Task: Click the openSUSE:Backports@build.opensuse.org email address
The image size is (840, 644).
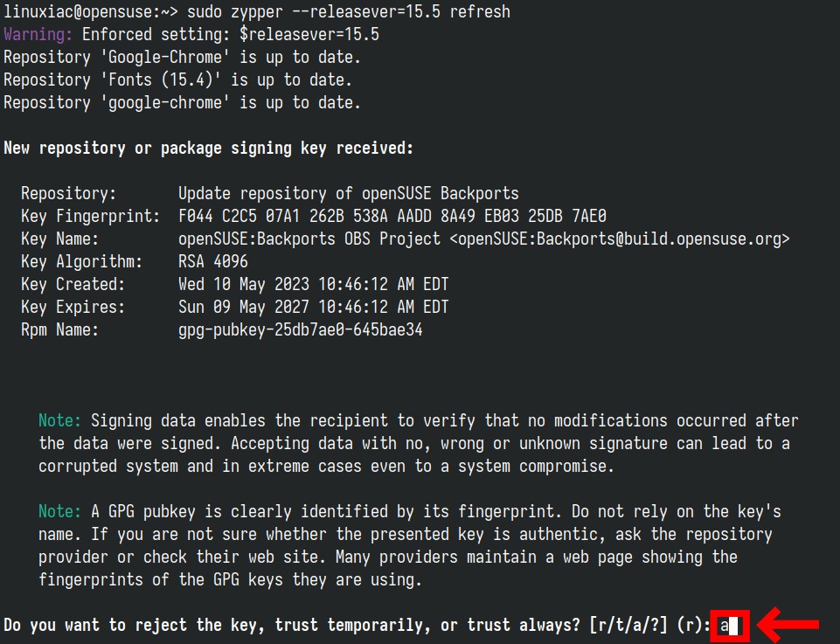Action: tap(620, 239)
